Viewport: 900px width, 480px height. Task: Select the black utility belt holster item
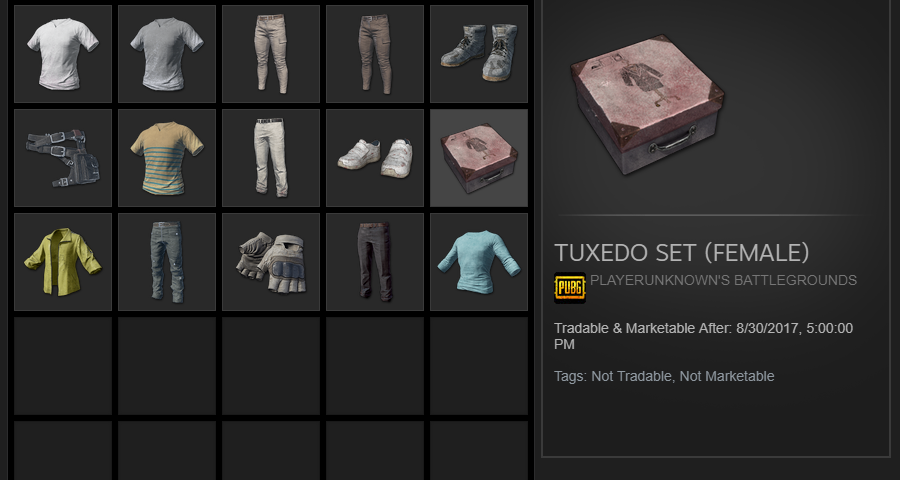[63, 158]
